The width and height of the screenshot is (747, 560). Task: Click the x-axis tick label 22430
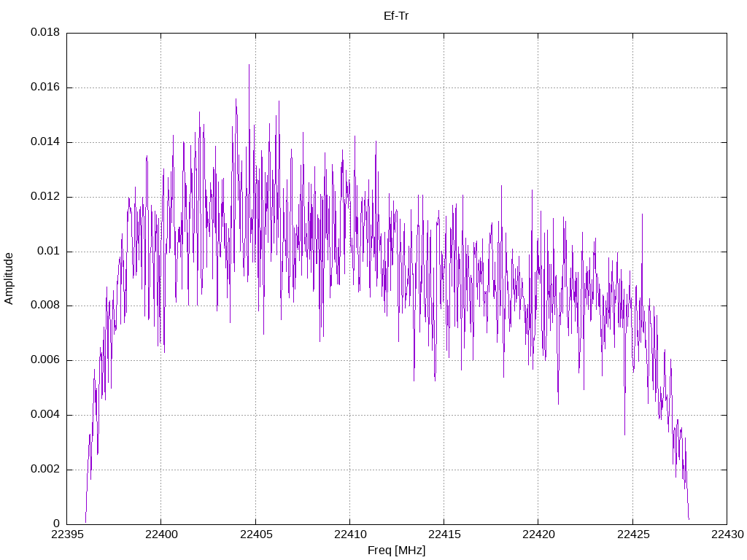coord(727,534)
